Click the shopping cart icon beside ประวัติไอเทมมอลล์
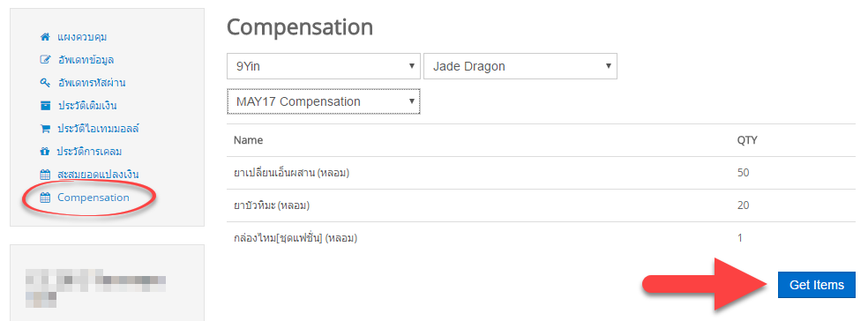Screen dimensions: 868x321 tap(45, 129)
